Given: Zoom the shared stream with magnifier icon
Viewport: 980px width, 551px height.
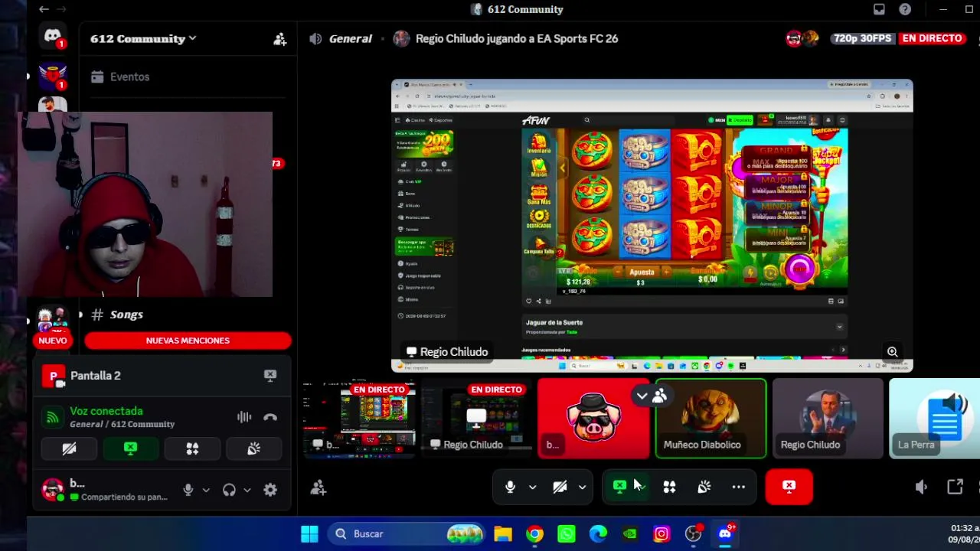Looking at the screenshot, I should click(892, 352).
